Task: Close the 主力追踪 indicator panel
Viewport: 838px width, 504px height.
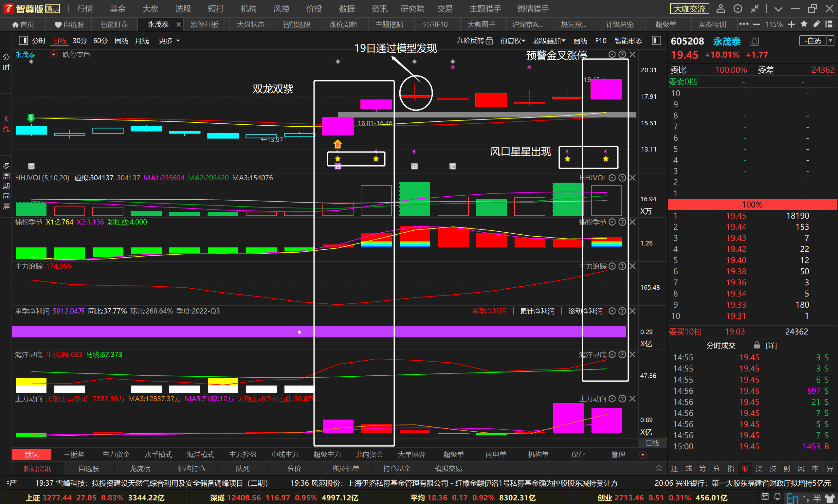Action: click(632, 266)
